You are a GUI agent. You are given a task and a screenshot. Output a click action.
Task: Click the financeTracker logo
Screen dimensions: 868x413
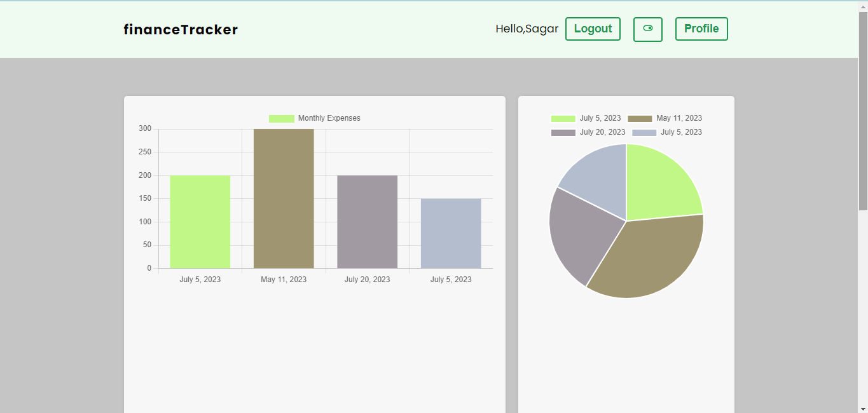(181, 29)
